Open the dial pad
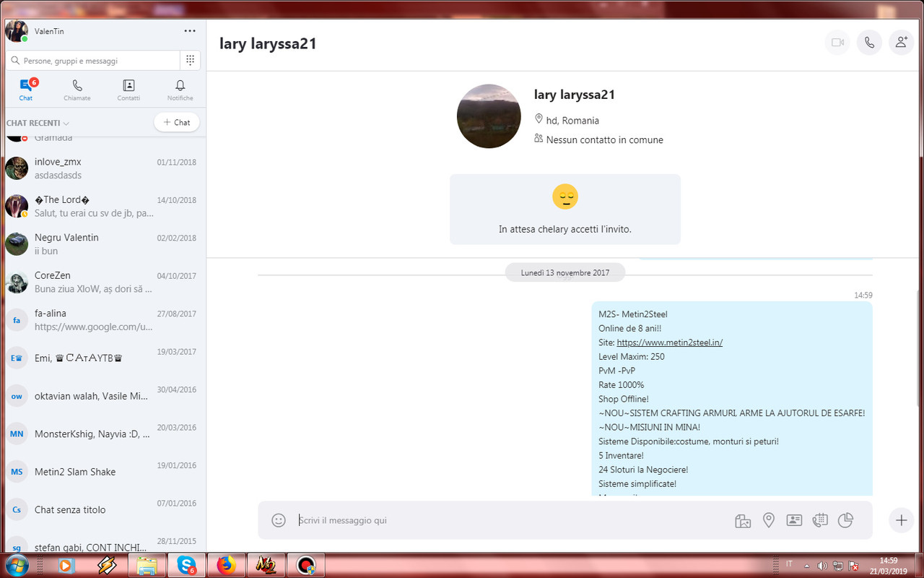The image size is (924, 578). pyautogui.click(x=190, y=61)
